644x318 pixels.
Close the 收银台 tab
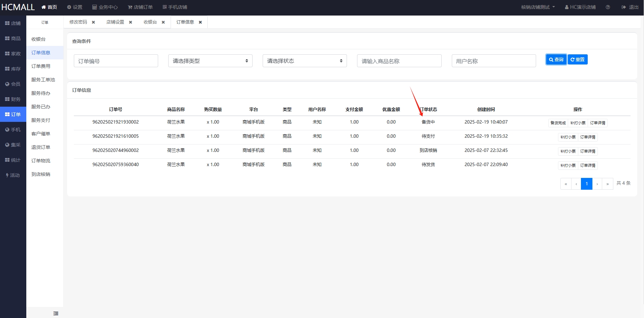click(163, 22)
